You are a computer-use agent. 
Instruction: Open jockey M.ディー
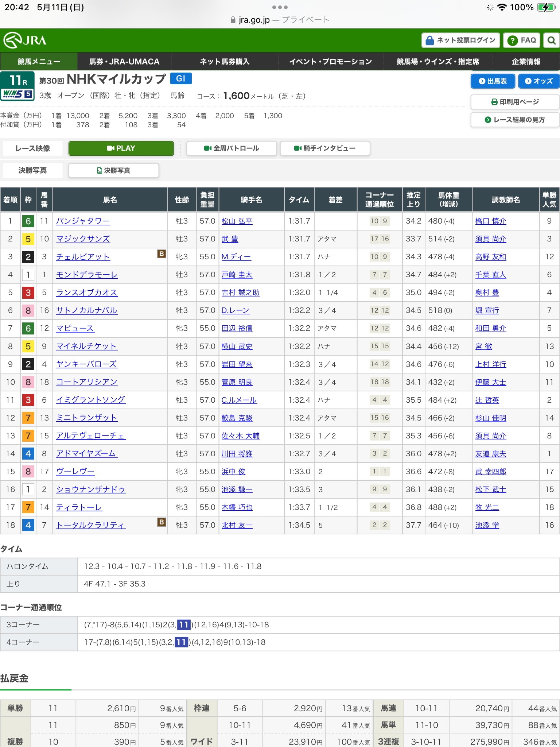(x=236, y=257)
